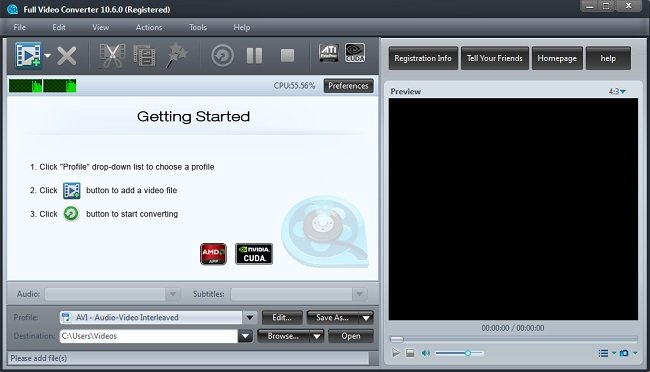Click the Convert circular arrow toolbar button
650x372 pixels.
223,56
